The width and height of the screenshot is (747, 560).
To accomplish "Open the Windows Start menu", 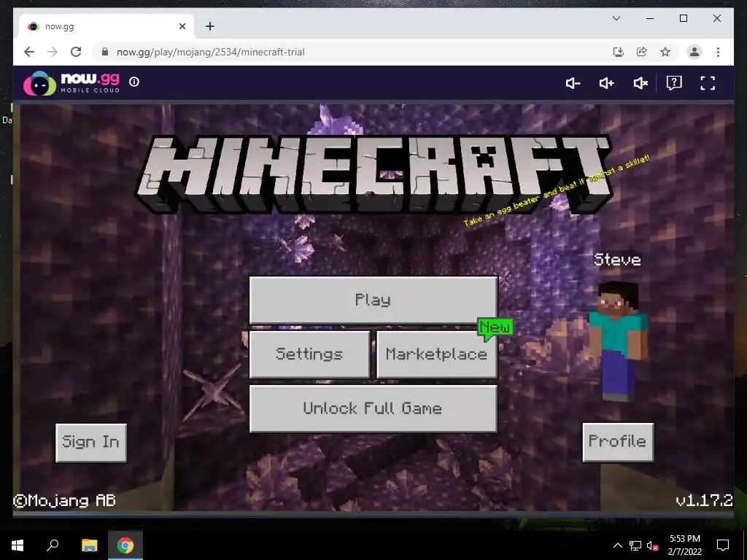I will click(18, 545).
